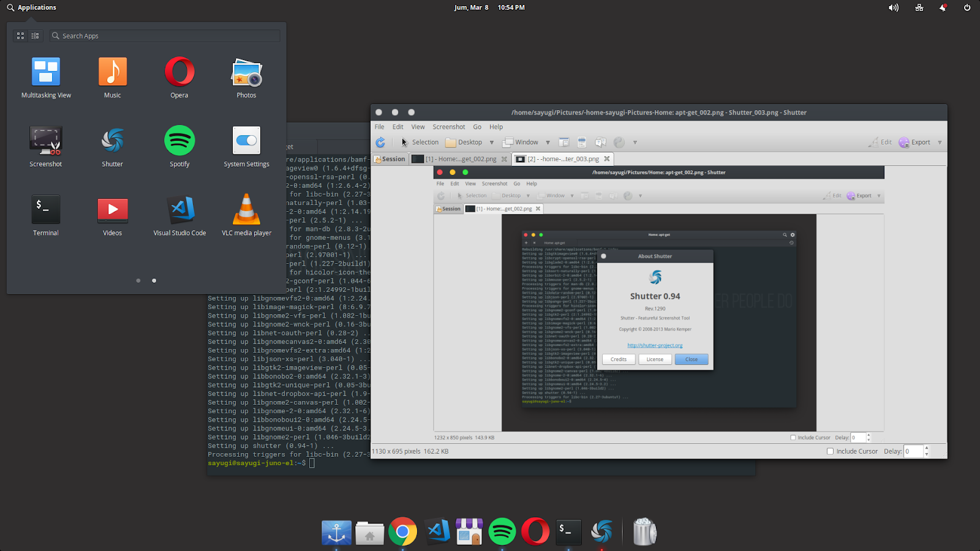
Task: Click the Export button in Shutter
Action: pos(914,142)
